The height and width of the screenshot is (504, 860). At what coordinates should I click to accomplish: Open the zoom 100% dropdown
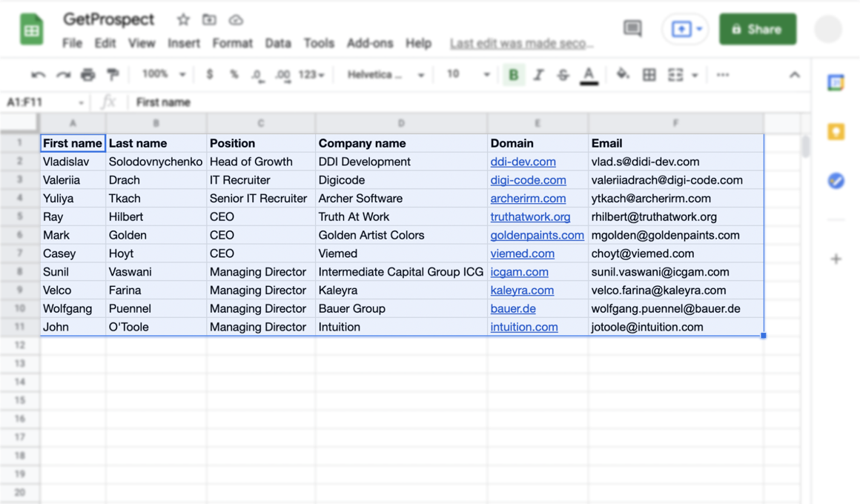pos(163,74)
